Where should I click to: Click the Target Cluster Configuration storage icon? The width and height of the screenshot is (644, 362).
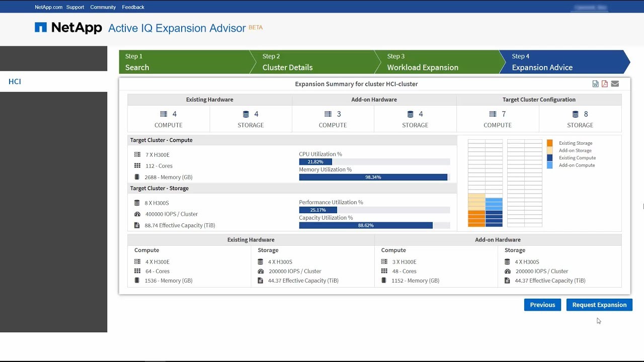point(575,114)
